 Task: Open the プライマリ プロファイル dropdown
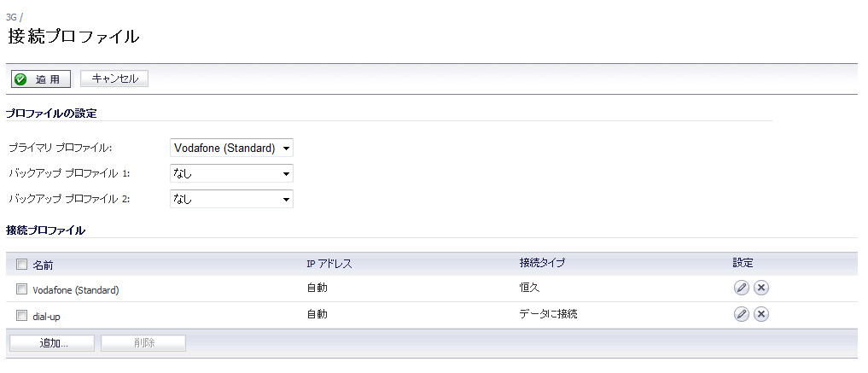[x=231, y=148]
